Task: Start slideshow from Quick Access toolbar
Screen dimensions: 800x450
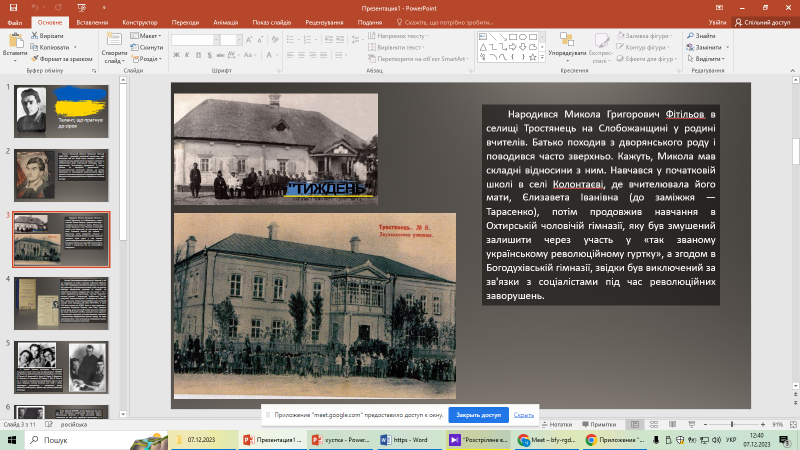Action: pos(82,8)
